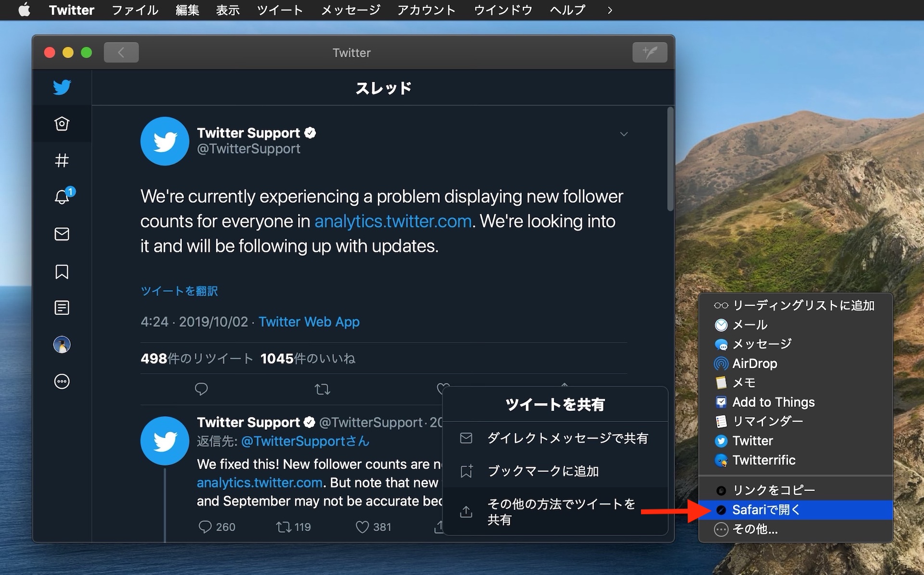Open the Notifications bell icon
Image resolution: width=924 pixels, height=575 pixels.
click(63, 197)
